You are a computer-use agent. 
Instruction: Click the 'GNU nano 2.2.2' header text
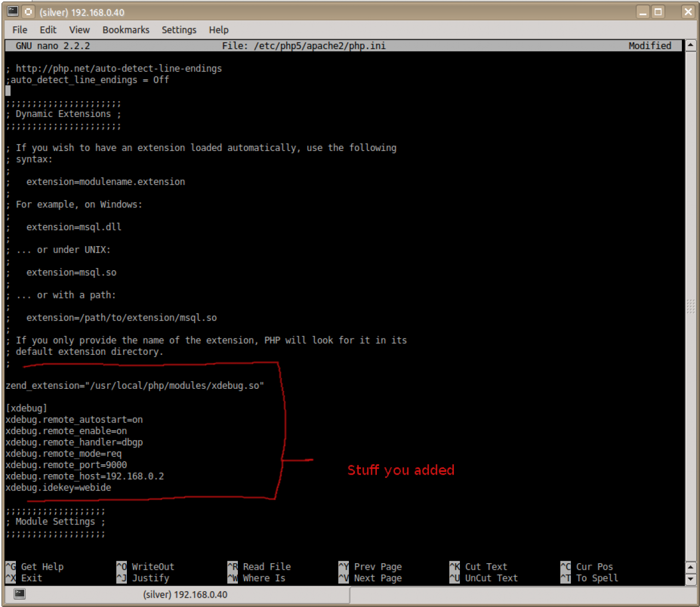coord(53,46)
